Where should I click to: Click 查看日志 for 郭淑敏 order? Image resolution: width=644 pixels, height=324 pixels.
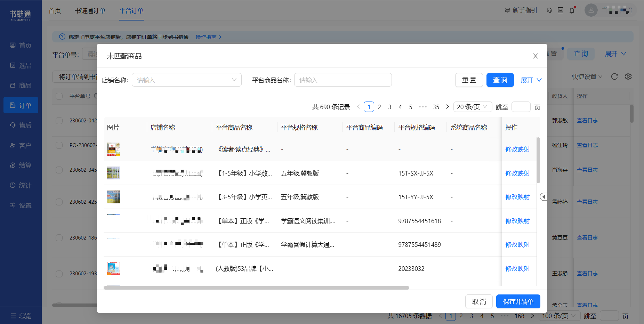[x=587, y=121]
